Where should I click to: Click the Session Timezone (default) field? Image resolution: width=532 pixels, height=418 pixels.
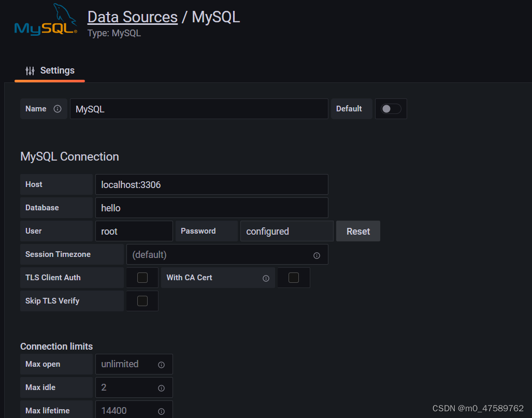point(227,254)
